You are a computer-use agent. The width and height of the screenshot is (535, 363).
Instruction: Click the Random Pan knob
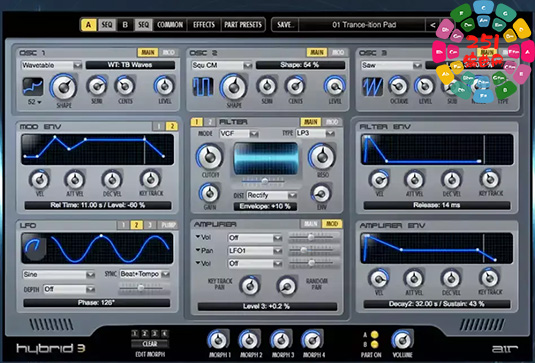point(287,286)
